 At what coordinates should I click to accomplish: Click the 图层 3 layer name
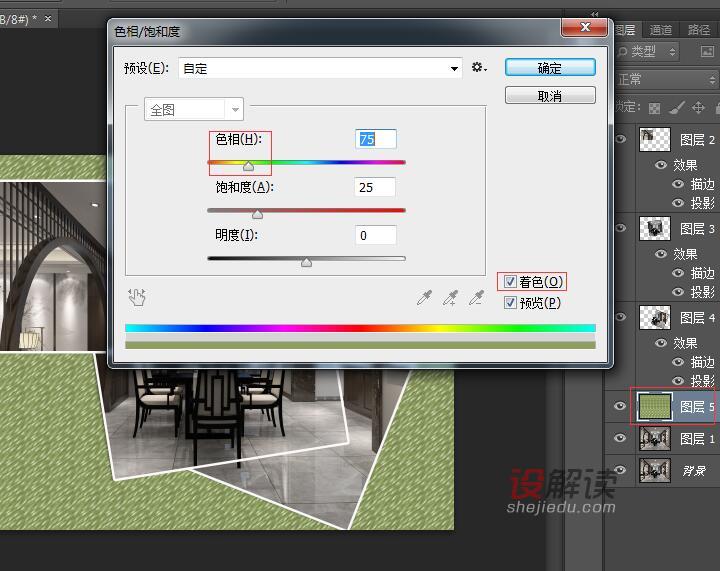pos(697,229)
